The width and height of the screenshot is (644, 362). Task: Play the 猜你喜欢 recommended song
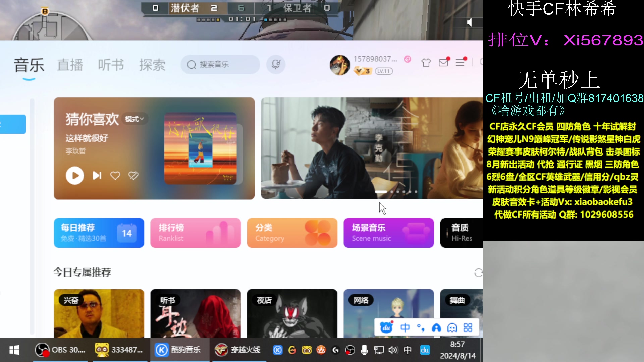pos(75,176)
